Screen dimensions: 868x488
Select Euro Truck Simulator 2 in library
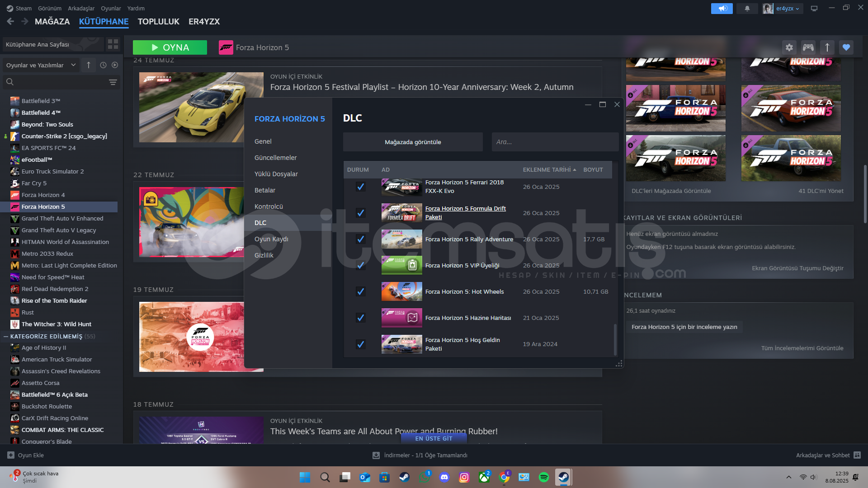click(x=53, y=171)
